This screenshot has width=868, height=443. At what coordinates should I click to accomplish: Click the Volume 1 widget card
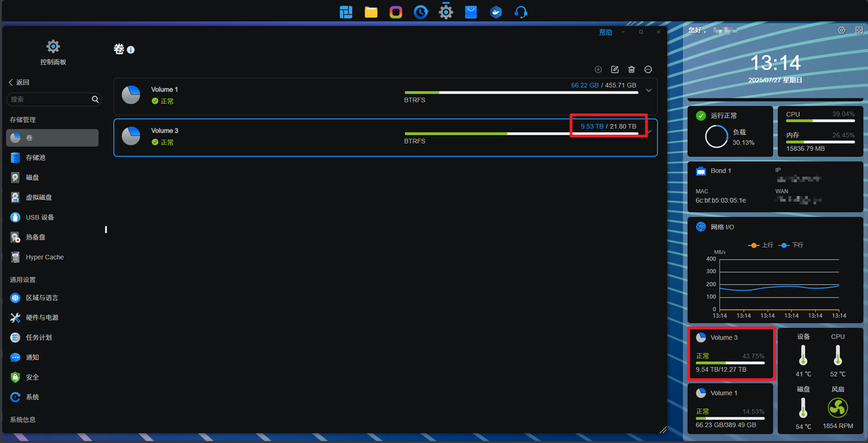(730, 408)
